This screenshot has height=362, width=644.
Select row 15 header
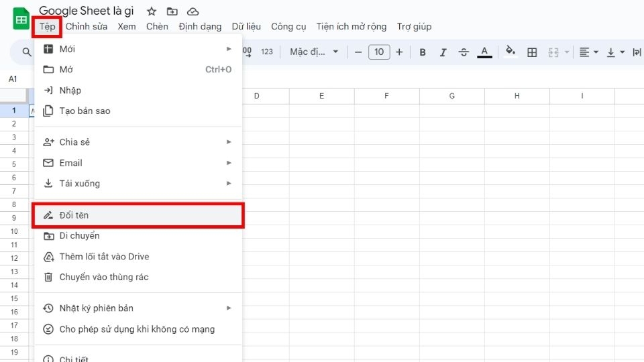point(14,298)
